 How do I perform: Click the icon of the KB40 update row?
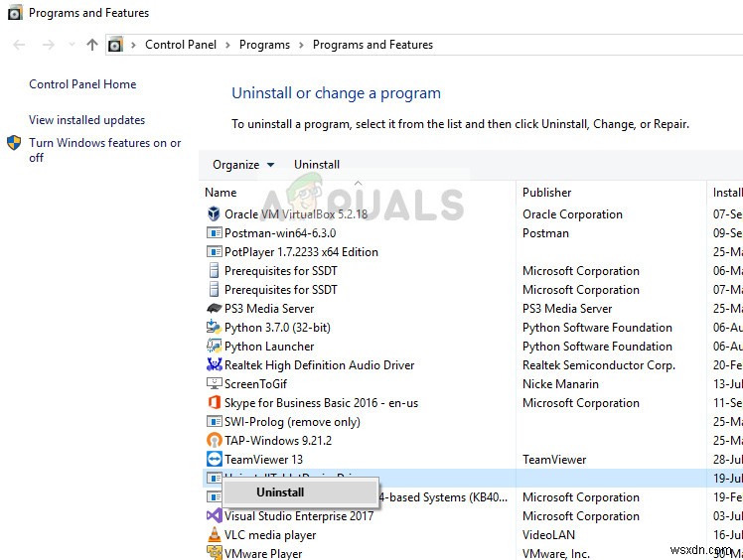[x=215, y=497]
